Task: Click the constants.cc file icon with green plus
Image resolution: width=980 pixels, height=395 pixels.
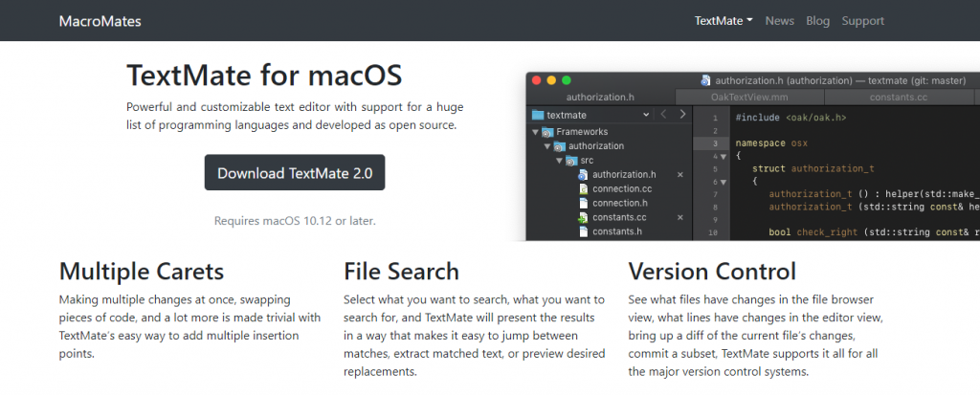Action: click(582, 218)
